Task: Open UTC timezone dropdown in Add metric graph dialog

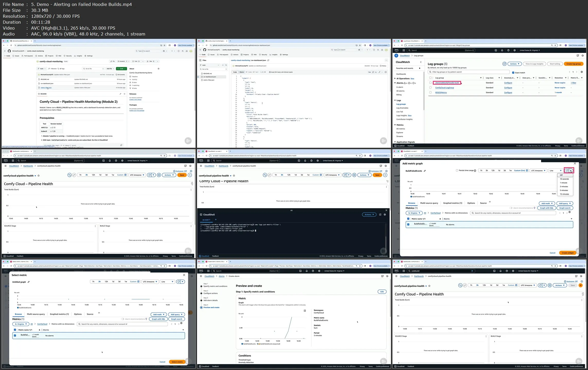Action: pos(538,170)
